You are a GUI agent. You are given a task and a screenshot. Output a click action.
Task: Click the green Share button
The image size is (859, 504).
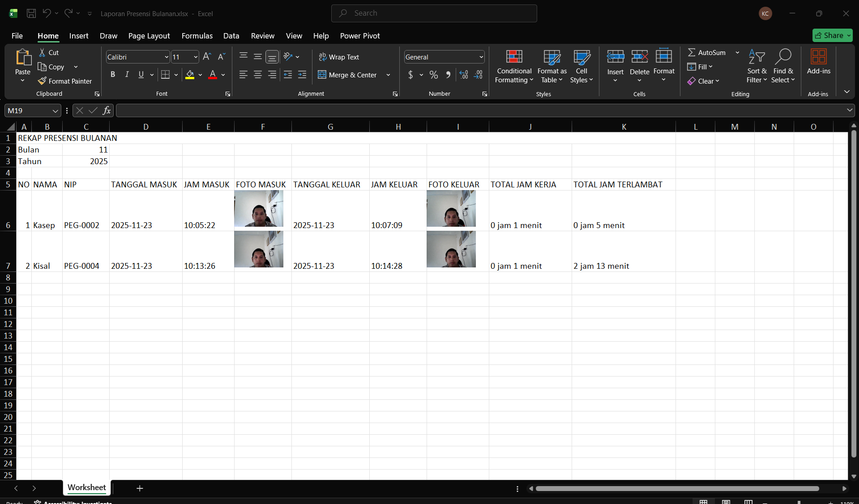pyautogui.click(x=832, y=35)
